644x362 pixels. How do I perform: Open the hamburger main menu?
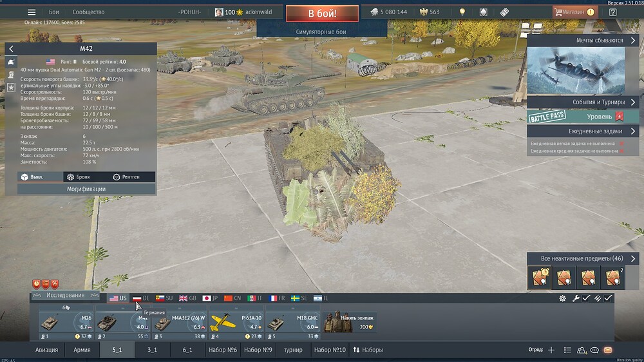[x=32, y=12]
